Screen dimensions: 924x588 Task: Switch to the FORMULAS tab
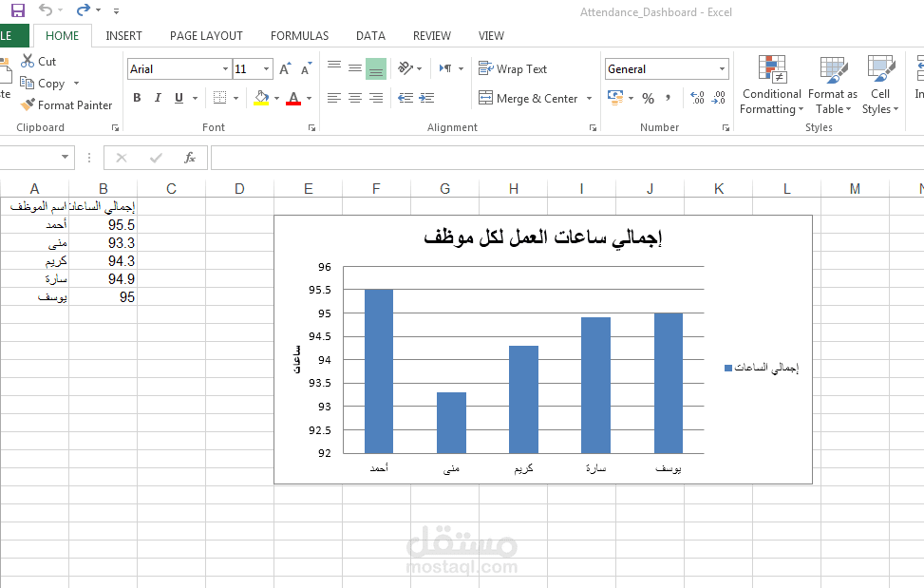(299, 36)
